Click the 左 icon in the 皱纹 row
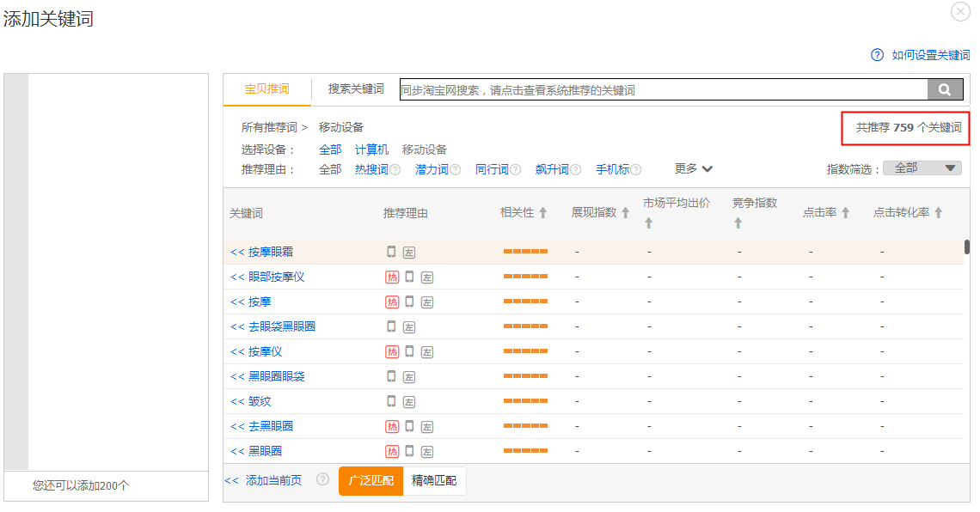Screen dimensions: 980x512 pos(409,401)
